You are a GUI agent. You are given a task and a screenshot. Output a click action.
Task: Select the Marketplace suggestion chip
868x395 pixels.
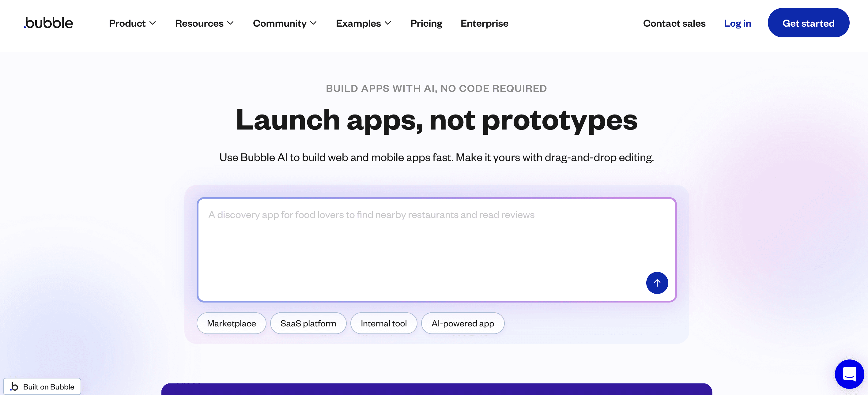point(231,323)
